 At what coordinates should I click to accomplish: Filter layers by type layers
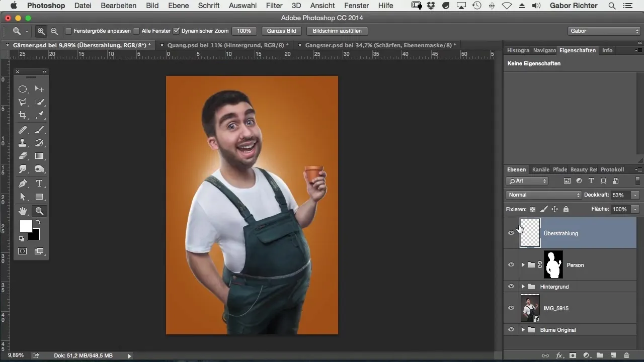pos(591,181)
